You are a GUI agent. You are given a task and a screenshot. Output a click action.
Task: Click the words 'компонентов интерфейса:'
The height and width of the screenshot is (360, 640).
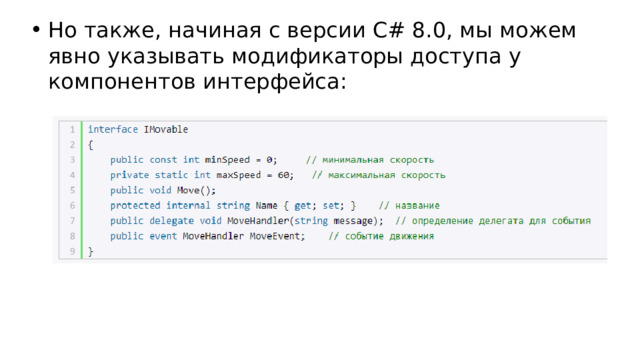point(198,81)
